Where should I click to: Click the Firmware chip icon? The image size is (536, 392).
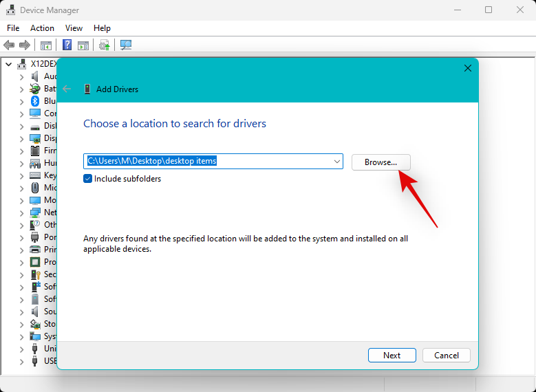35,151
